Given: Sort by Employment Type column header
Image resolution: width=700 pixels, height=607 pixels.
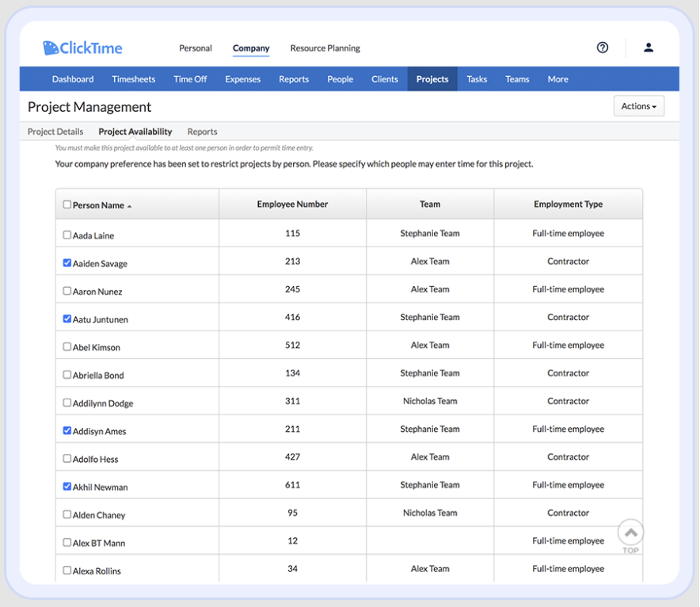Looking at the screenshot, I should coord(568,204).
